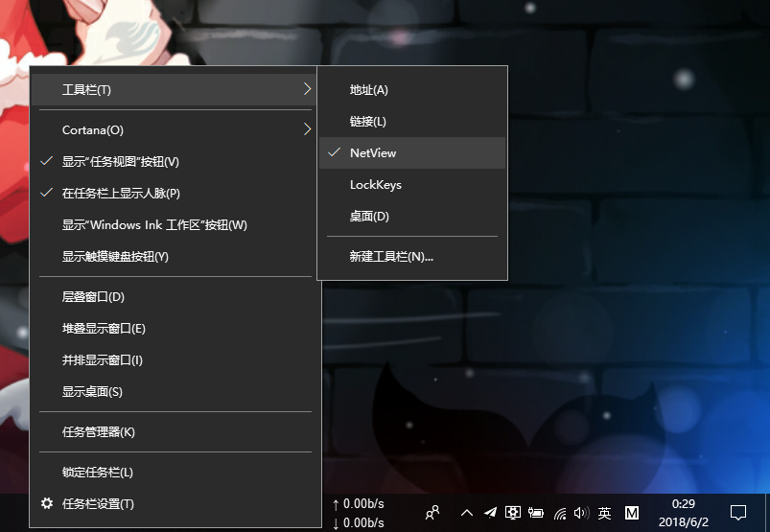
Task: Select 显示桌面(S) menu item
Action: 175,392
